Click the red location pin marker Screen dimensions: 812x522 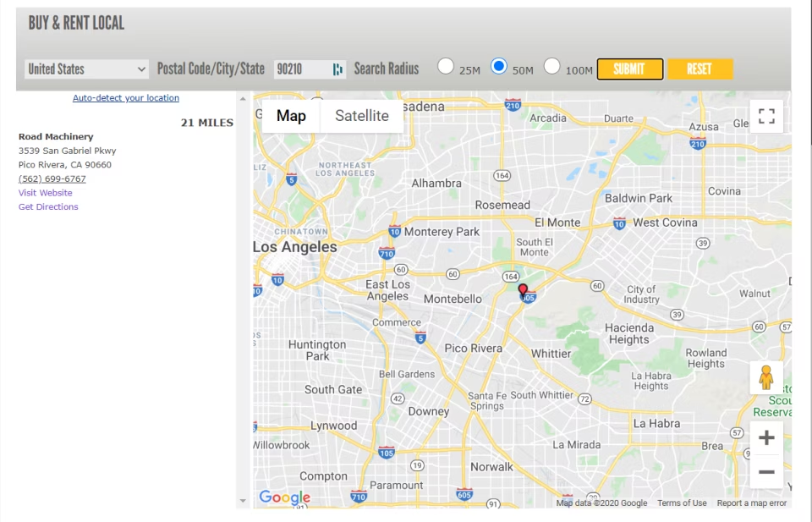pos(523,290)
